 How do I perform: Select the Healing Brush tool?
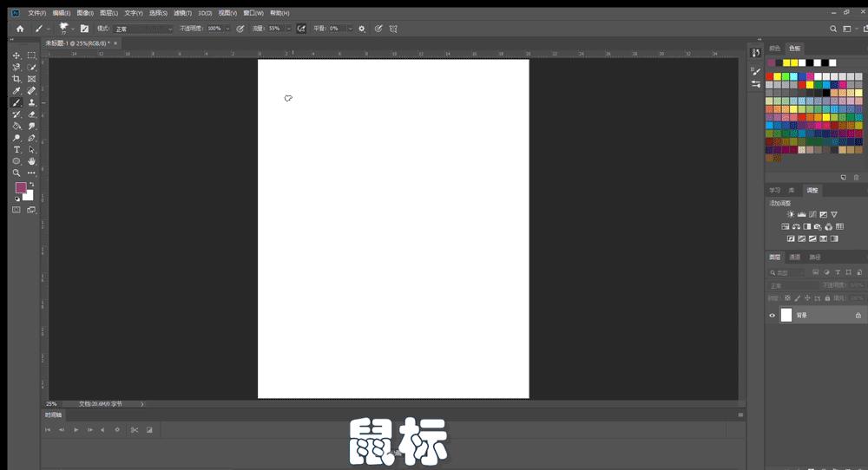[31, 91]
